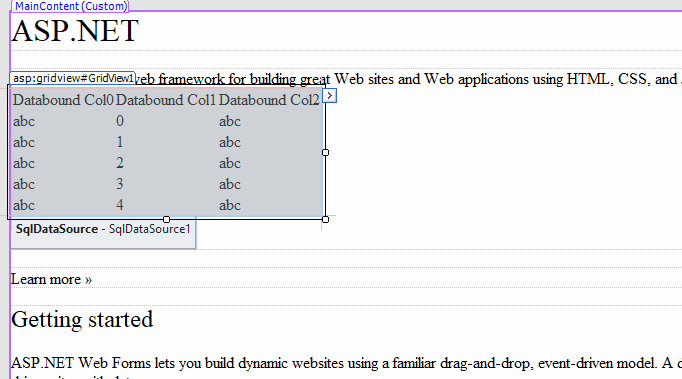Click the cell with value 1
Viewport: 682px width, 379px height.
tap(120, 142)
